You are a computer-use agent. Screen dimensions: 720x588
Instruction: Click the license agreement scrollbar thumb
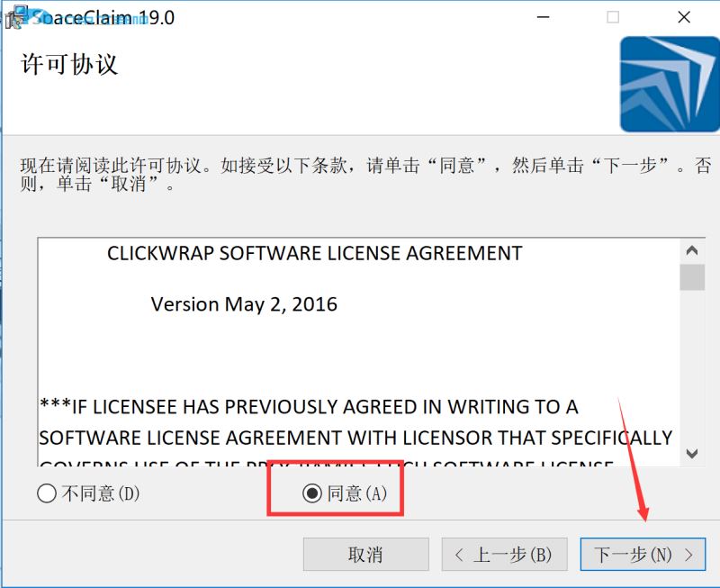692,277
